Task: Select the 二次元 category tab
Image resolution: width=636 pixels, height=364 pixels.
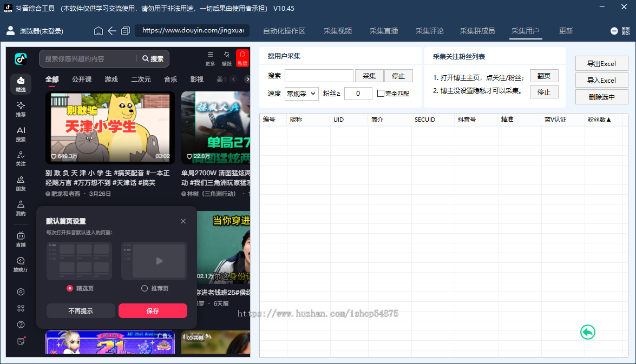Action: (x=141, y=80)
